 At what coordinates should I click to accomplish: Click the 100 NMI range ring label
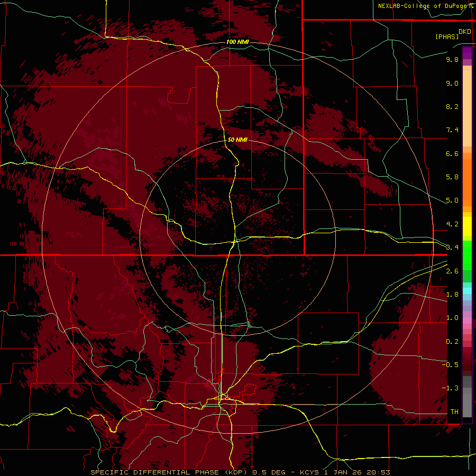click(x=237, y=42)
